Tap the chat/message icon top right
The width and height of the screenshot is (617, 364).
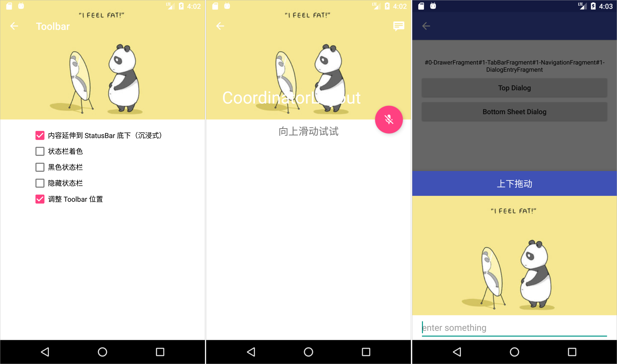point(399,26)
